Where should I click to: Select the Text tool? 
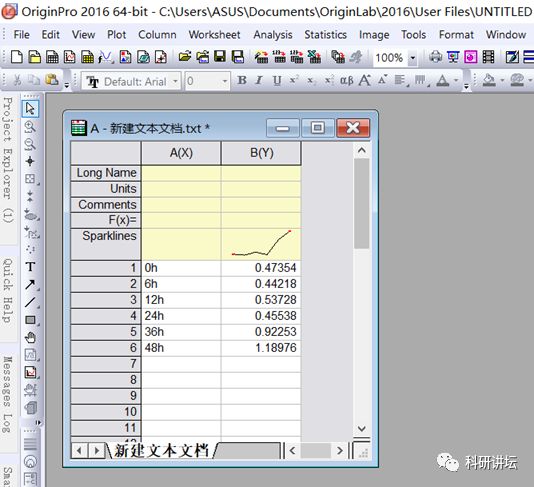[x=30, y=267]
